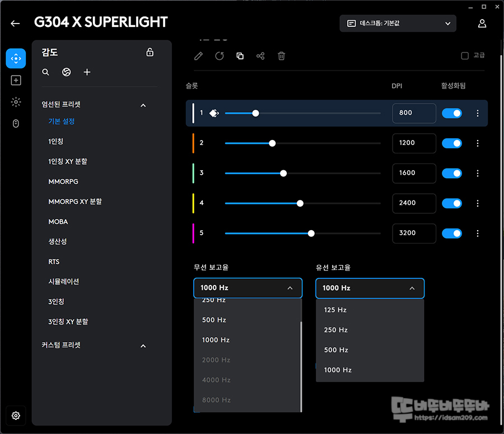The height and width of the screenshot is (434, 504).
Task: Click the 800 DPI value field
Action: [414, 113]
